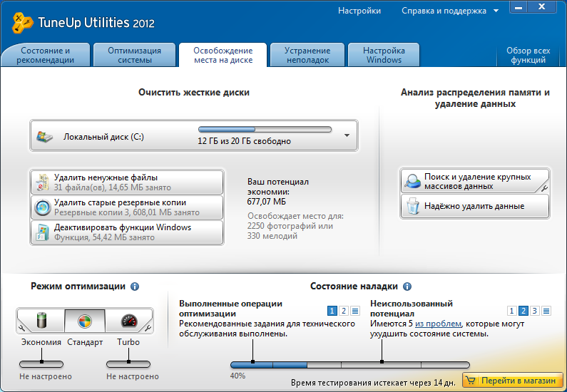
Task: Click the disk C: free space bar
Action: point(265,129)
